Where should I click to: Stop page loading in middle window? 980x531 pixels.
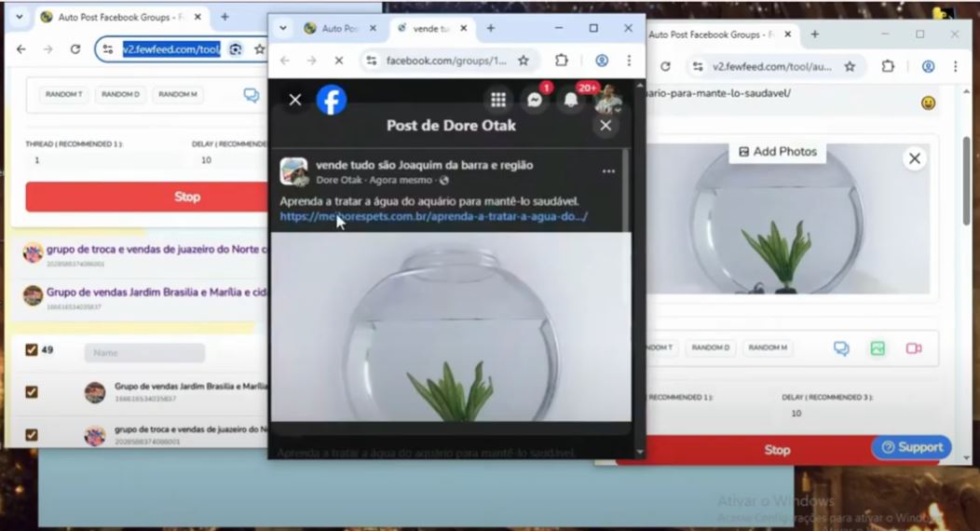[x=339, y=61]
